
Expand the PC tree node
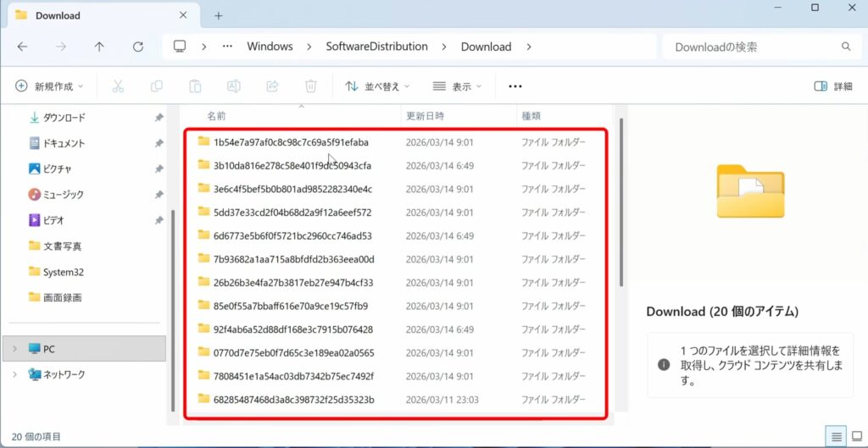[14, 349]
